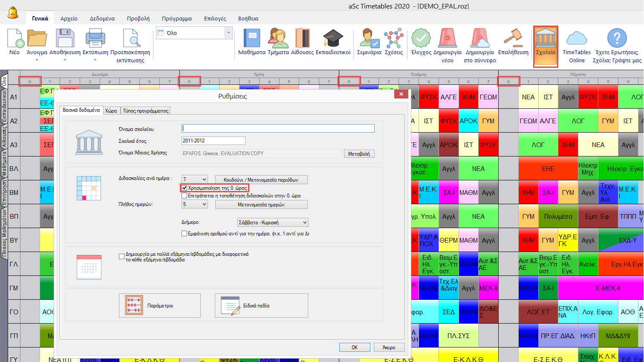The width and height of the screenshot is (644, 362).
Task: Click the Έλεγχος verification checkmark icon
Action: pos(421,38)
